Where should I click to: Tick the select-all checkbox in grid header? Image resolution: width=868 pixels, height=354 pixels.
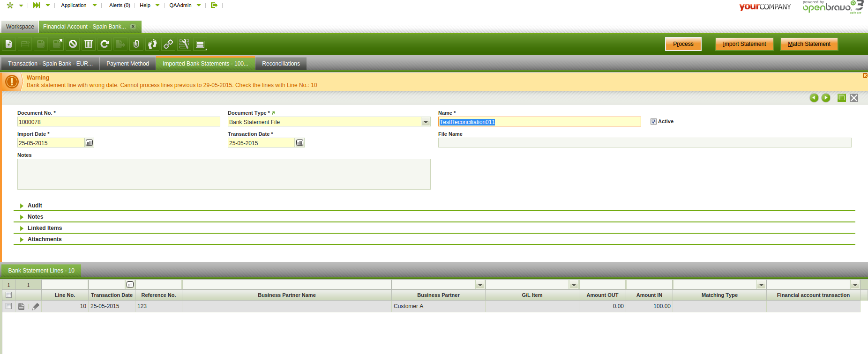pyautogui.click(x=8, y=295)
